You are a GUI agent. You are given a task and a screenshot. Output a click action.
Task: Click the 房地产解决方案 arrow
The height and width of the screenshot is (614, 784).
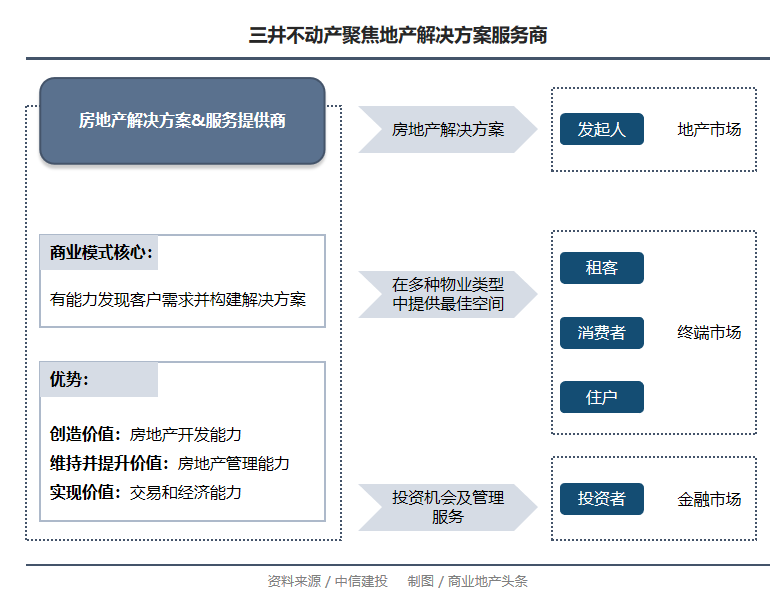click(448, 130)
